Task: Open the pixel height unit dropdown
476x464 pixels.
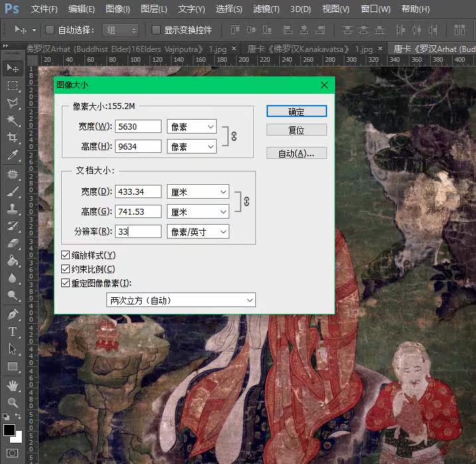Action: pos(191,146)
